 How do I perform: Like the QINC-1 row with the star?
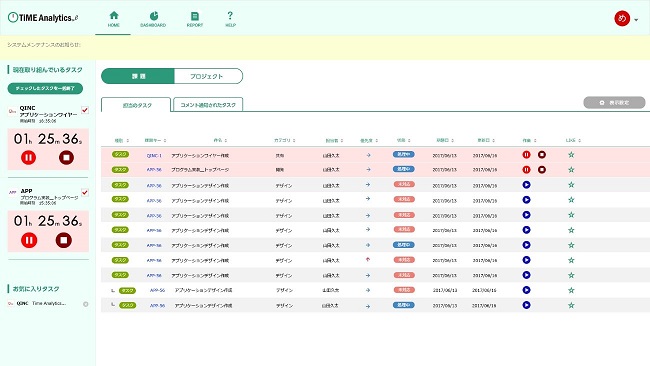(571, 155)
